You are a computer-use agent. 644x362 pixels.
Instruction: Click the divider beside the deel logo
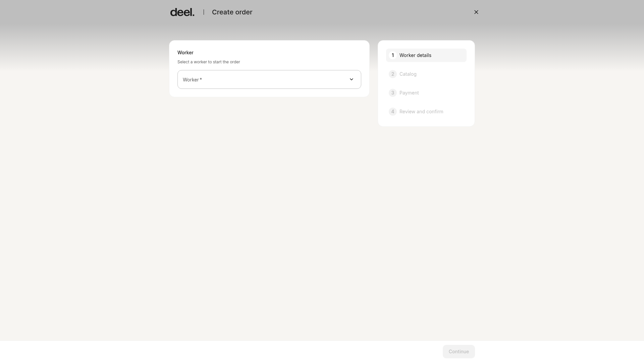click(204, 12)
